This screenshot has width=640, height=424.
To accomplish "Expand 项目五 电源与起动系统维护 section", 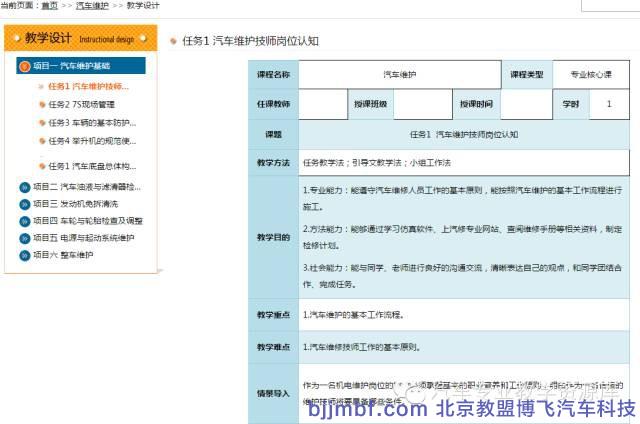I will coord(83,238).
